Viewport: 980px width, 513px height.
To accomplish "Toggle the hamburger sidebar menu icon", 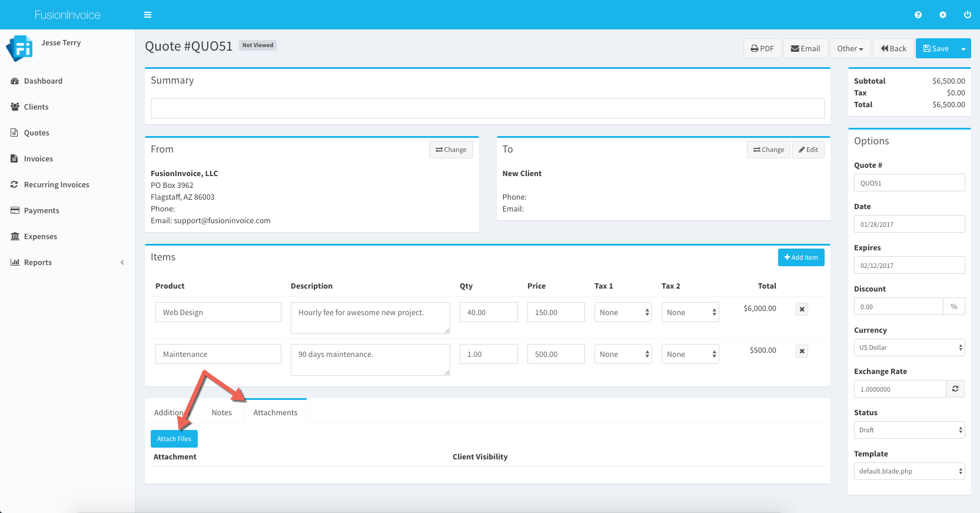I will [148, 15].
